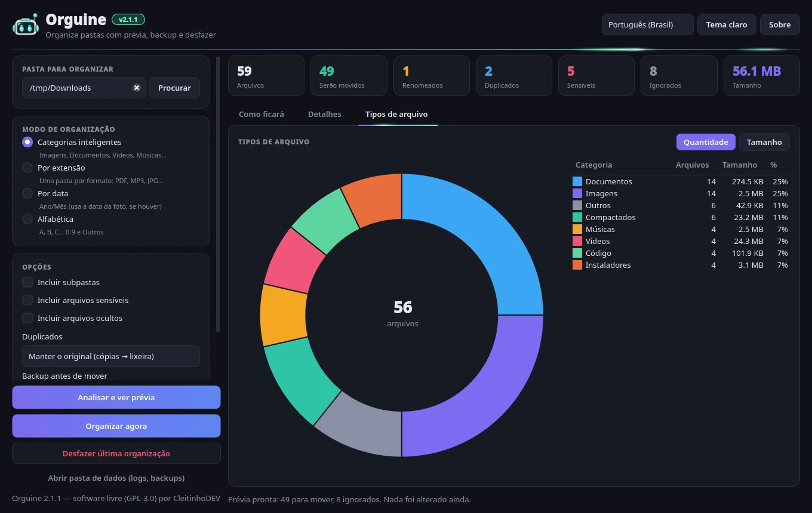812x513 pixels.
Task: Switch chart to Tamanho view
Action: (764, 142)
